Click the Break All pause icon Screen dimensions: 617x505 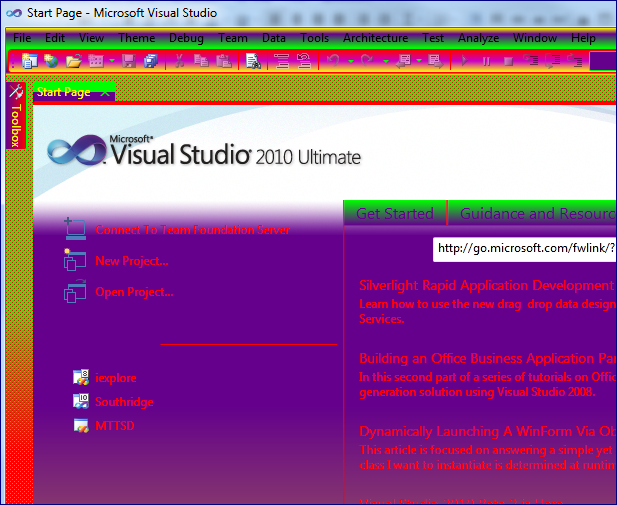click(x=486, y=61)
